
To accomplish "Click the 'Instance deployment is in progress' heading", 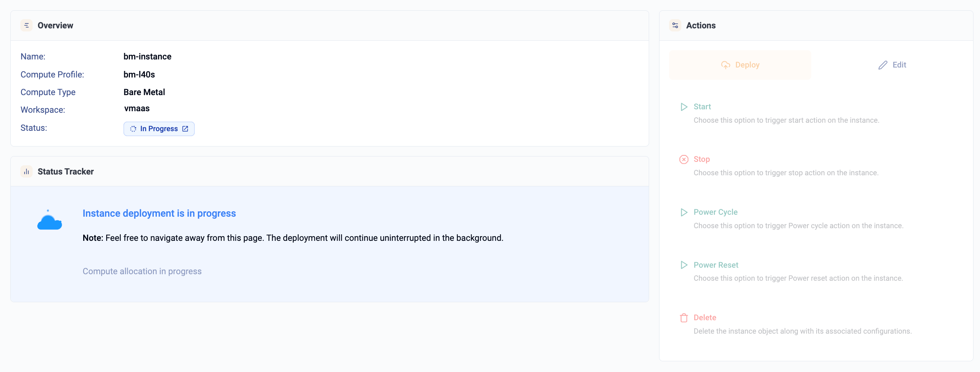I will [x=159, y=213].
